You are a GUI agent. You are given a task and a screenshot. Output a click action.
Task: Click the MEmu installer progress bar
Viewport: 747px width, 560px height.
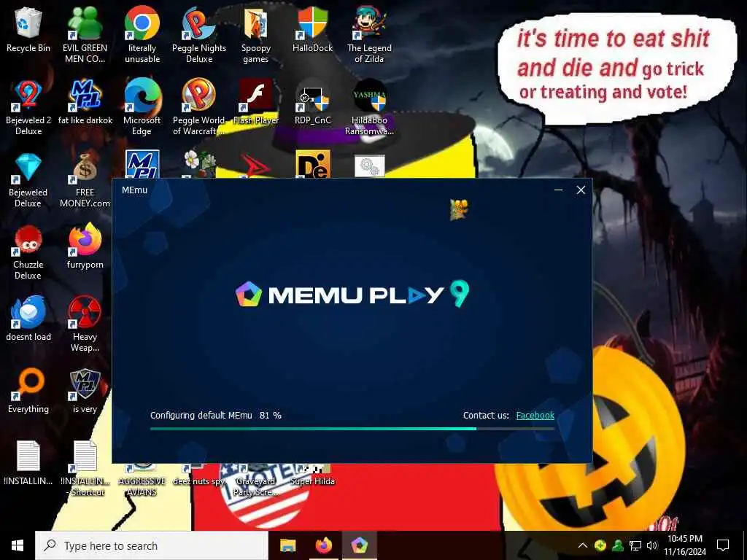[x=352, y=429]
